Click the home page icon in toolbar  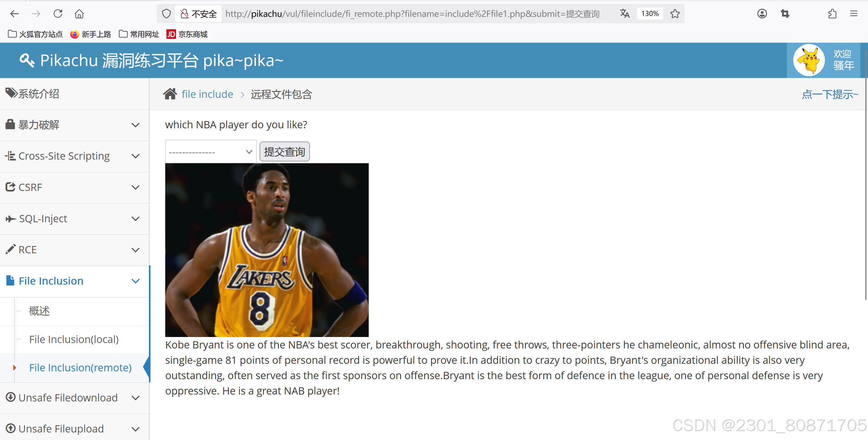79,14
